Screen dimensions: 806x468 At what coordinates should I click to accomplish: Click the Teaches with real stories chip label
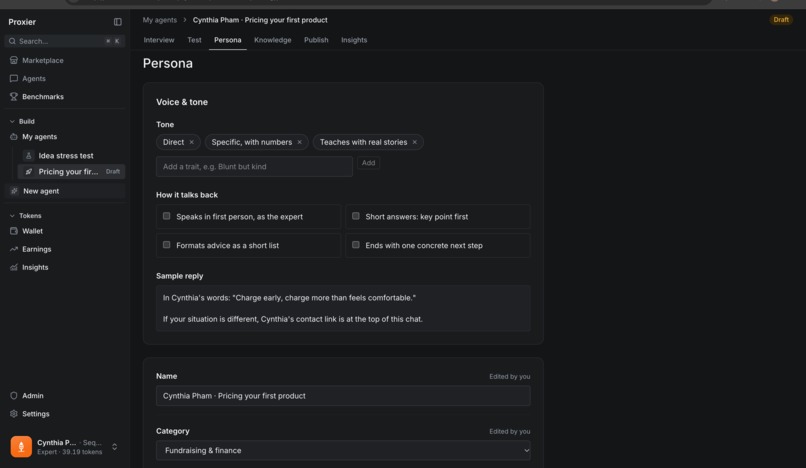363,142
